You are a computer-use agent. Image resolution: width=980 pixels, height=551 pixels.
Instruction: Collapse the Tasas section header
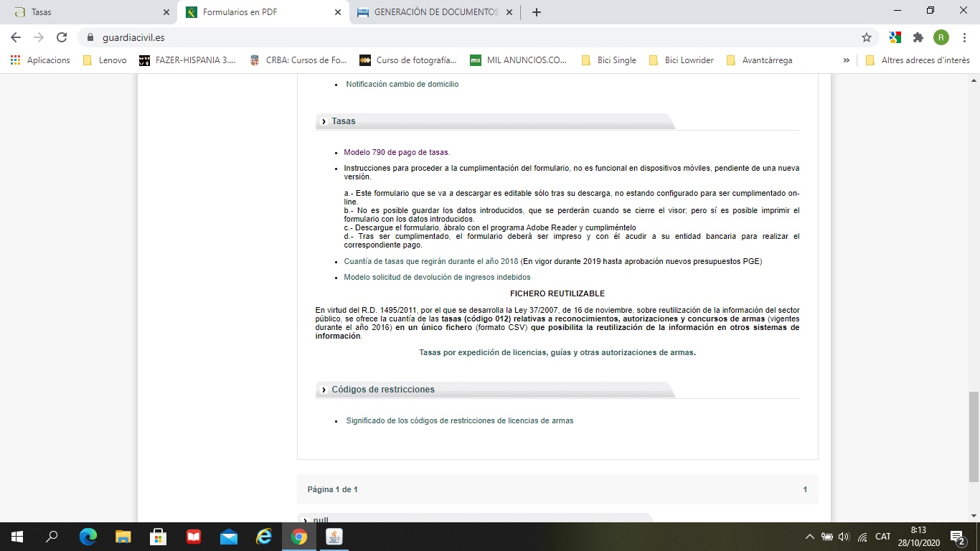pyautogui.click(x=344, y=121)
